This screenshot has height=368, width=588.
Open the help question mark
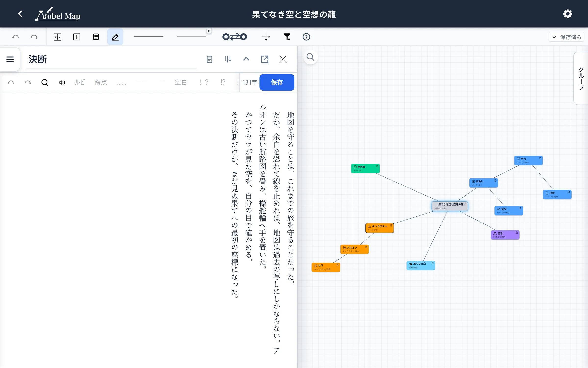[x=306, y=37]
